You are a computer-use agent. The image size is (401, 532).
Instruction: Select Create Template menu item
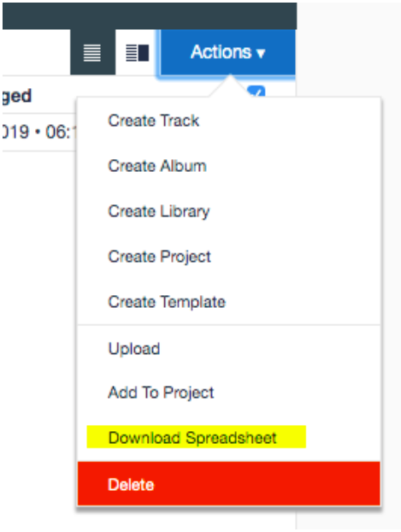(x=167, y=302)
